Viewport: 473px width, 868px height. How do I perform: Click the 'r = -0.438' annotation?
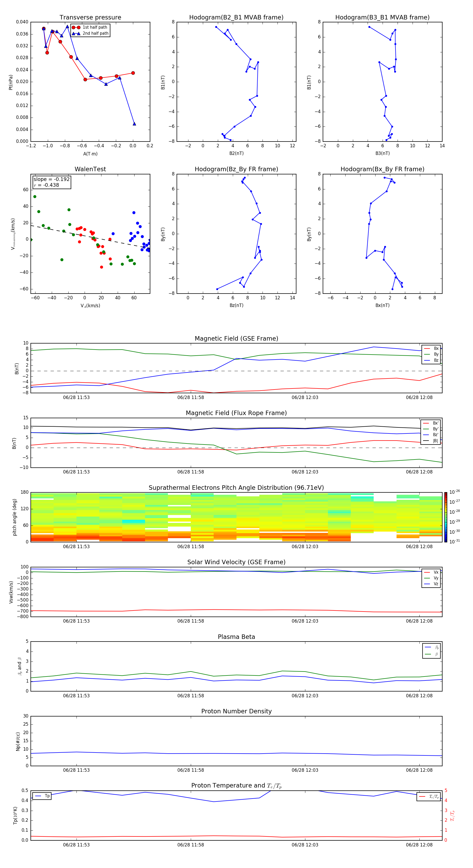[47, 185]
